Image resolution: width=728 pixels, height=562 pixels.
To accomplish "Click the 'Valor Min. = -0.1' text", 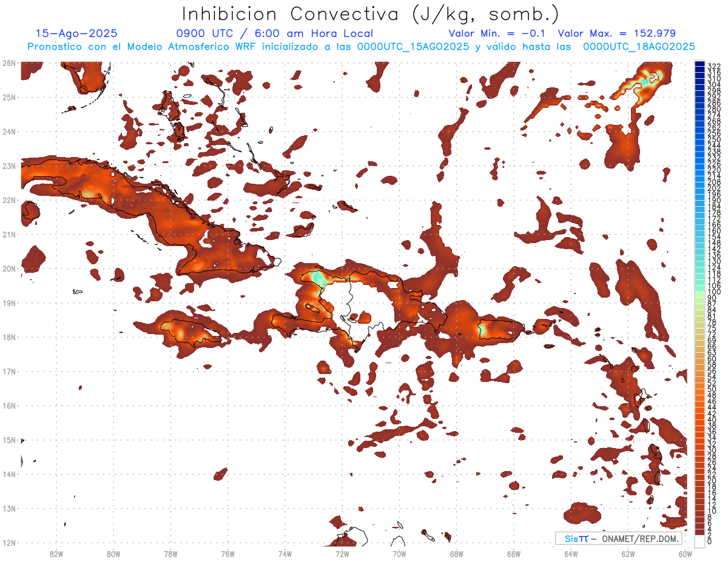I will point(497,33).
